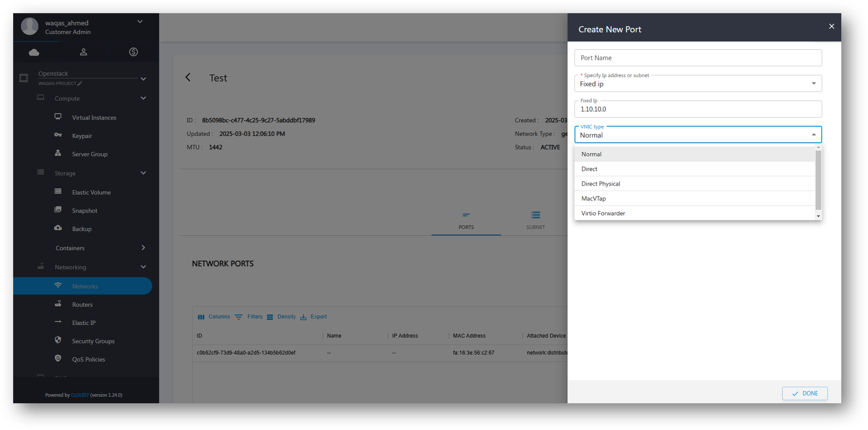
Task: Select Direct Physical VNIC type option
Action: [600, 184]
